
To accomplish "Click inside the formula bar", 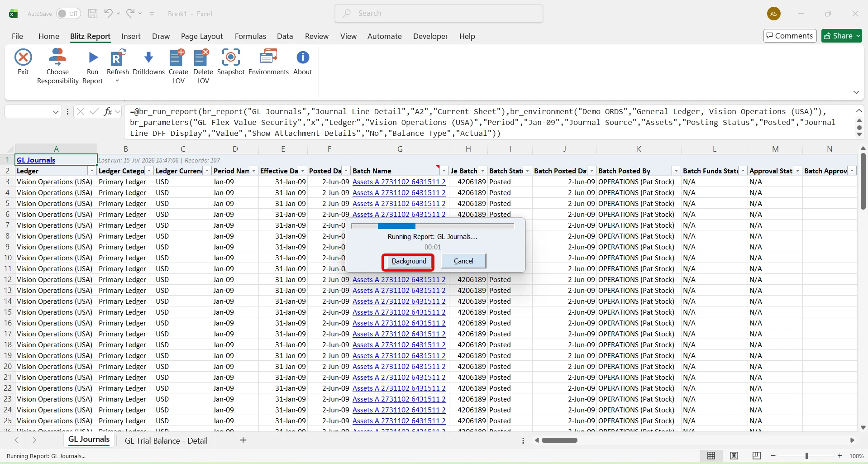I will (488, 122).
